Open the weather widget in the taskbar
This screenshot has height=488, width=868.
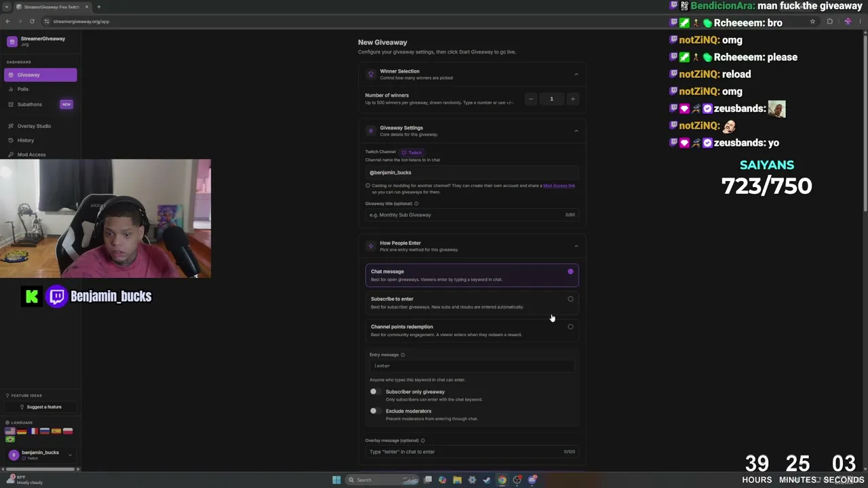(x=26, y=480)
